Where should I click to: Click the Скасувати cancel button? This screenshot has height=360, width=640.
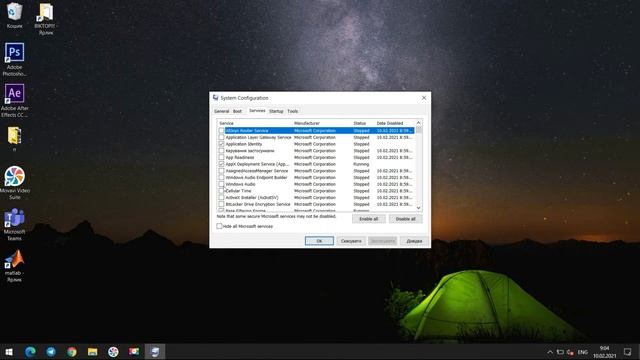pos(351,241)
